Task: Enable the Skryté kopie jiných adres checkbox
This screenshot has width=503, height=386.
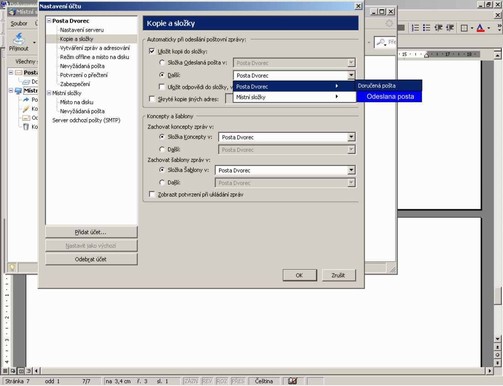Action: 152,99
